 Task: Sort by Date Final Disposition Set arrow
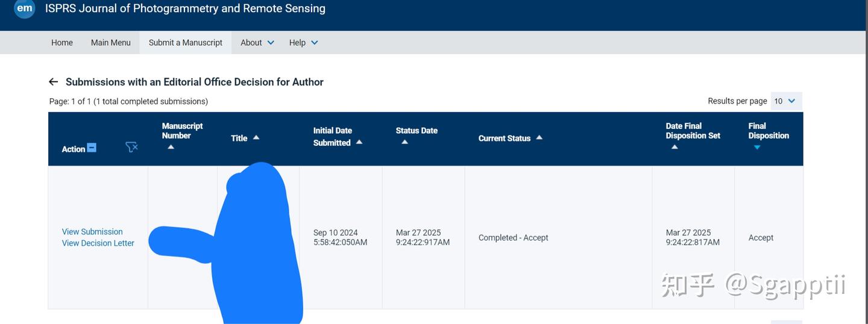coord(675,147)
